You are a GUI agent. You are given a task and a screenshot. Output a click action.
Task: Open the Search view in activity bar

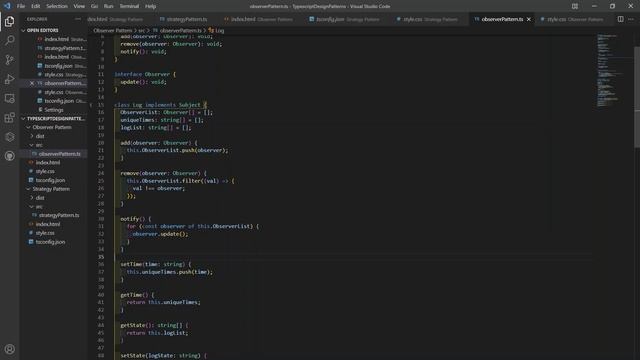click(9, 40)
